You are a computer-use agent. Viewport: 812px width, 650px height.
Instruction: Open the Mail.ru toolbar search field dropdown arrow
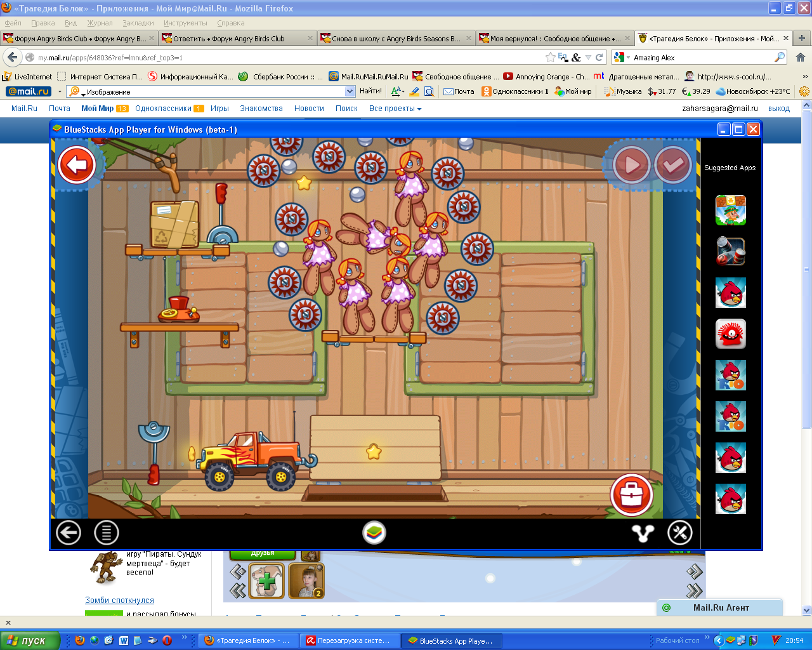tap(349, 91)
